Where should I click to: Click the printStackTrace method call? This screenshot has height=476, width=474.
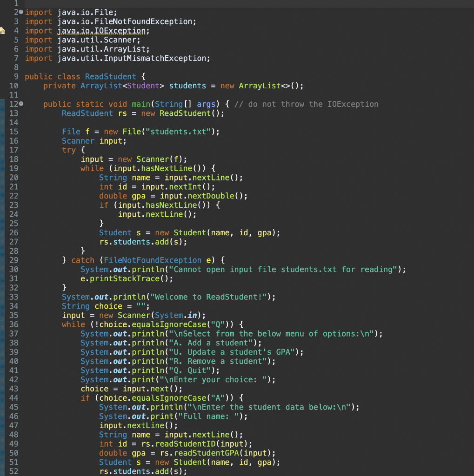[125, 278]
